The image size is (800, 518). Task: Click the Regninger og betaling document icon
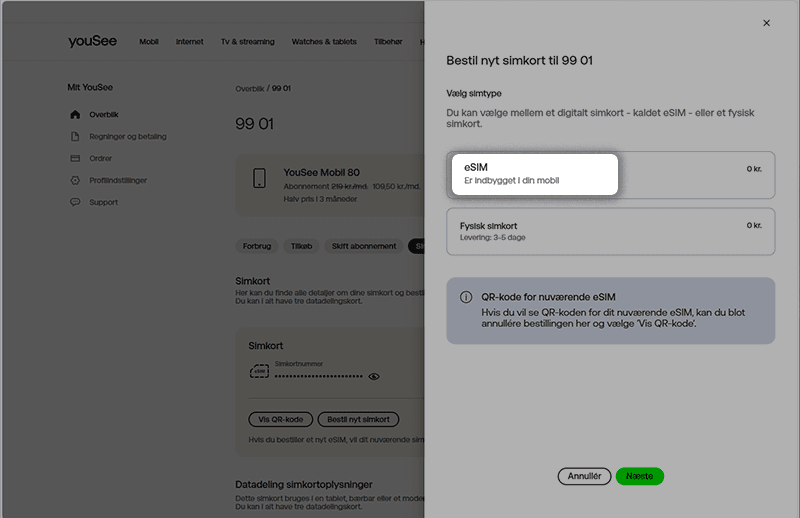click(x=75, y=137)
